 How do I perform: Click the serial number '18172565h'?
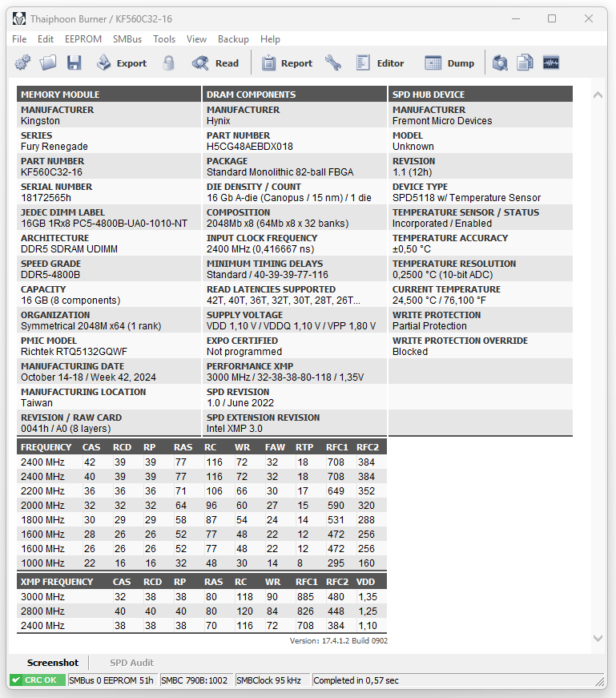[46, 198]
